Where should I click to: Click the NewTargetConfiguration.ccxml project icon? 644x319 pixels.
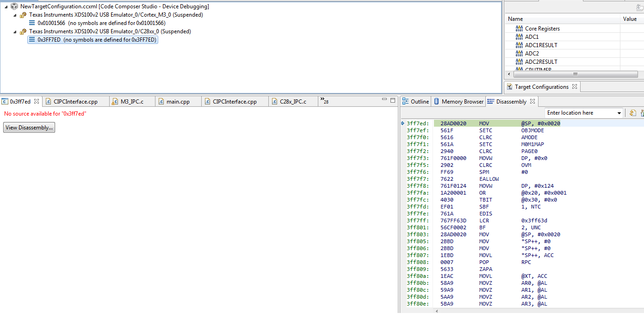pos(14,6)
